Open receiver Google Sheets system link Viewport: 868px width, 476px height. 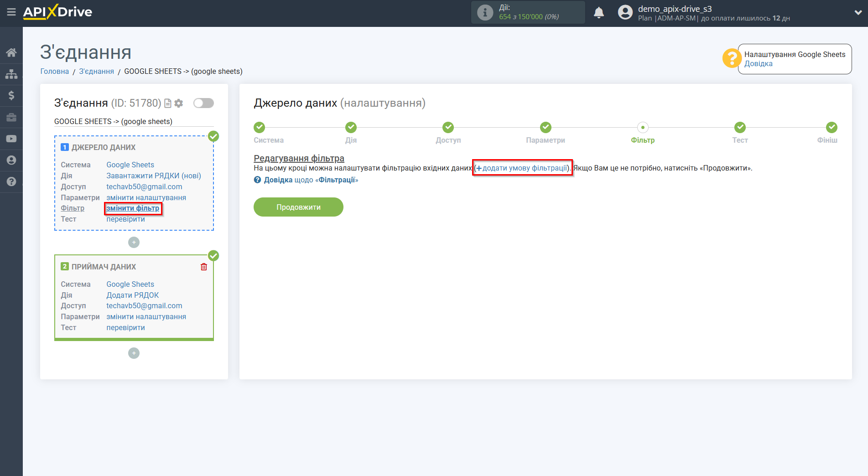[x=130, y=285]
